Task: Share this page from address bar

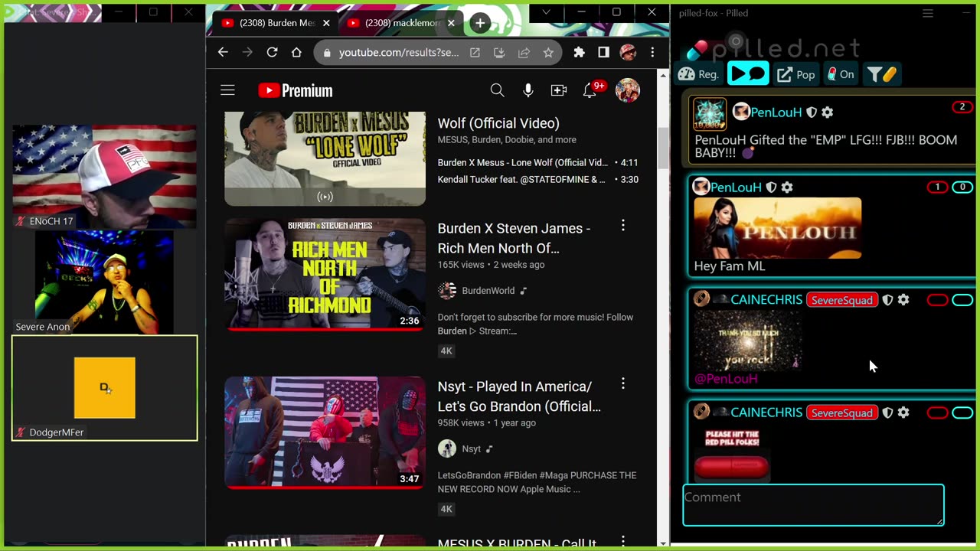Action: (524, 53)
